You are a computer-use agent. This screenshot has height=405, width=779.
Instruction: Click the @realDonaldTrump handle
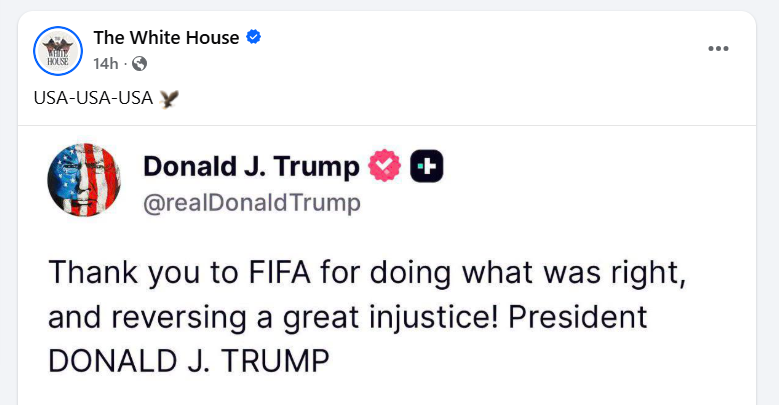coord(252,203)
